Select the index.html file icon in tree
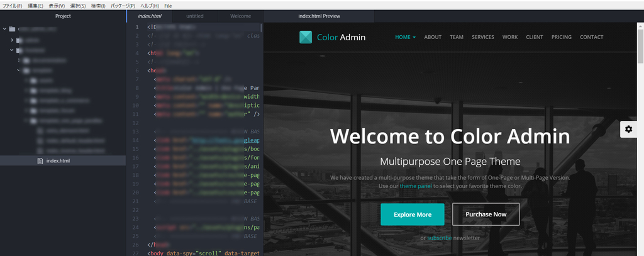Screen dimensions: 644x256 (40, 160)
